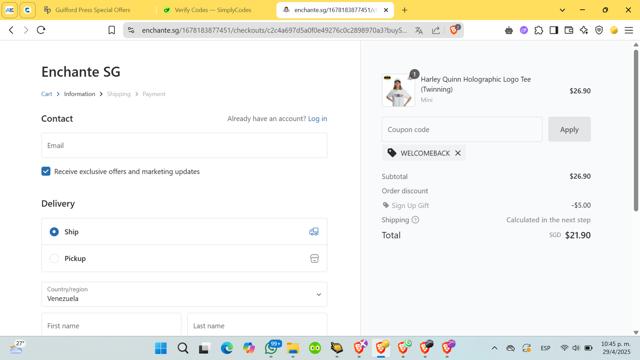Remove the WELCOMEBACK coupon tag
The image size is (640, 360).
tap(458, 153)
